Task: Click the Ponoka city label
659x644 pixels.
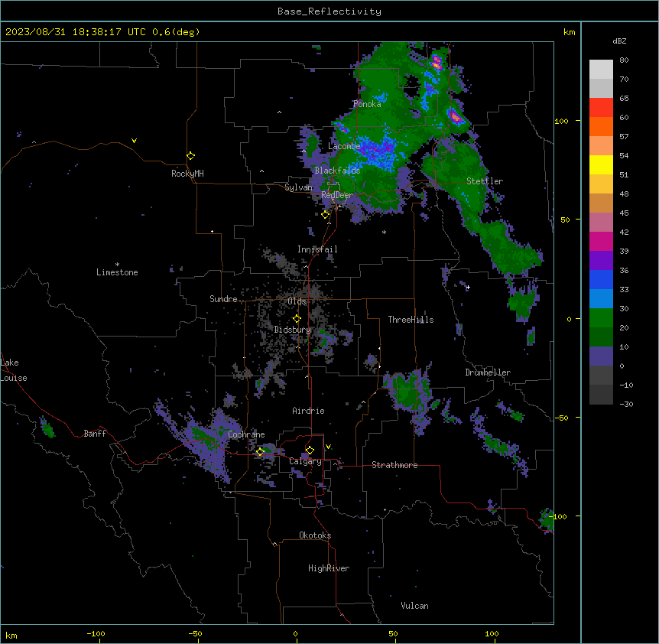Action: point(367,104)
